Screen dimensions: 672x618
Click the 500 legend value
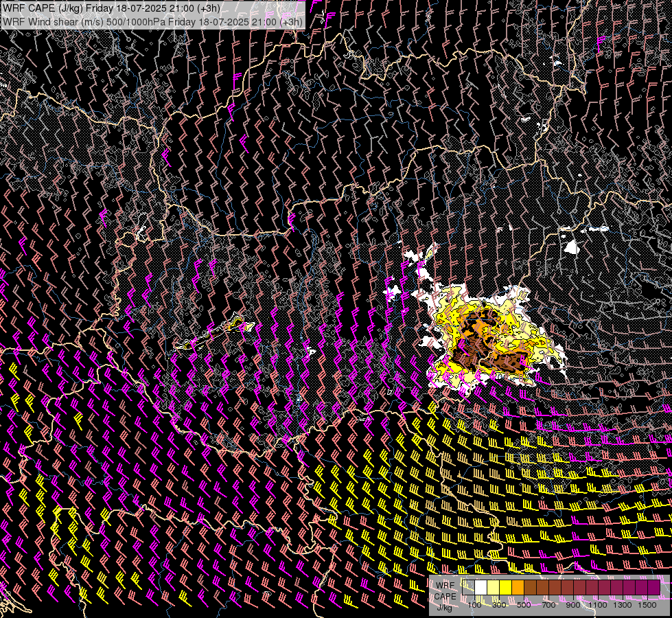[x=524, y=605]
